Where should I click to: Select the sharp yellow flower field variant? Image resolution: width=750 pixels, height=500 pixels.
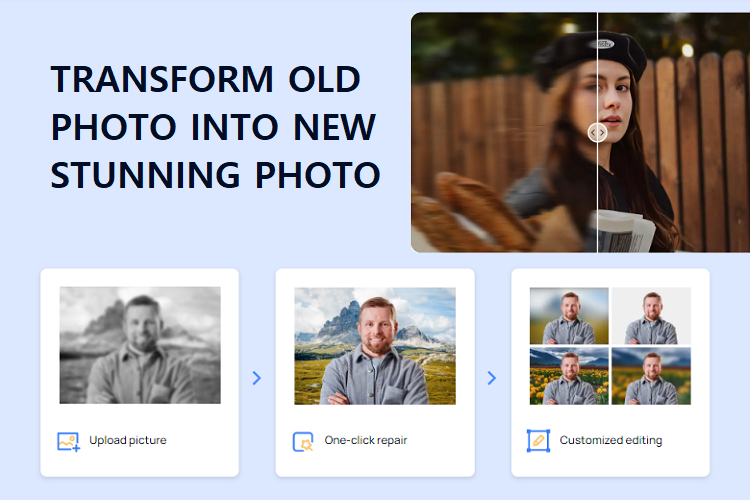[x=569, y=376]
